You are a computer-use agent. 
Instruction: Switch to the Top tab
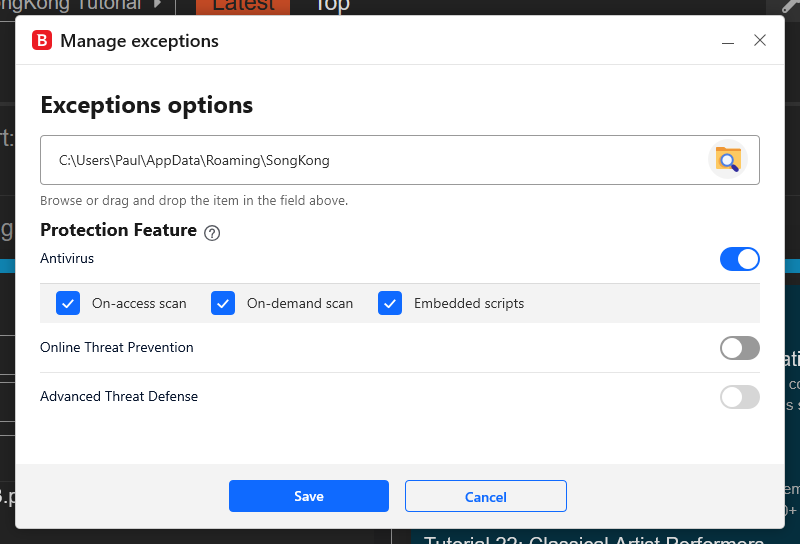tap(332, 5)
